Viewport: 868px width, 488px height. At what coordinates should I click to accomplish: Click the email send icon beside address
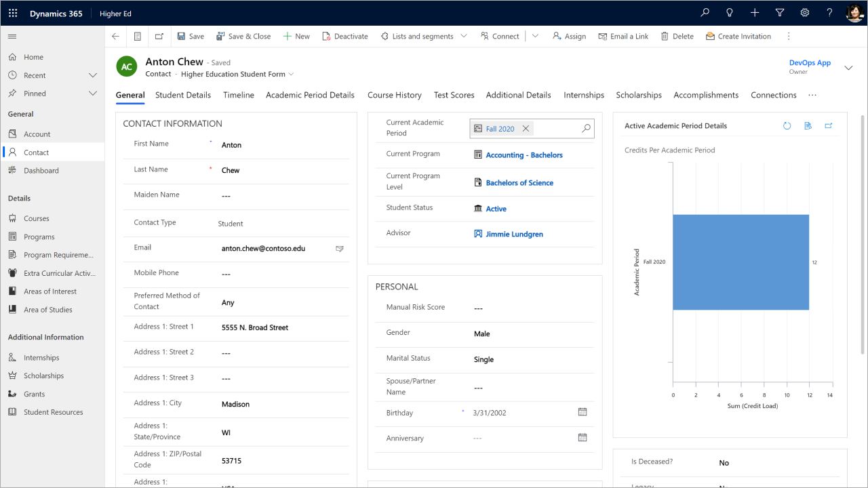(x=340, y=249)
